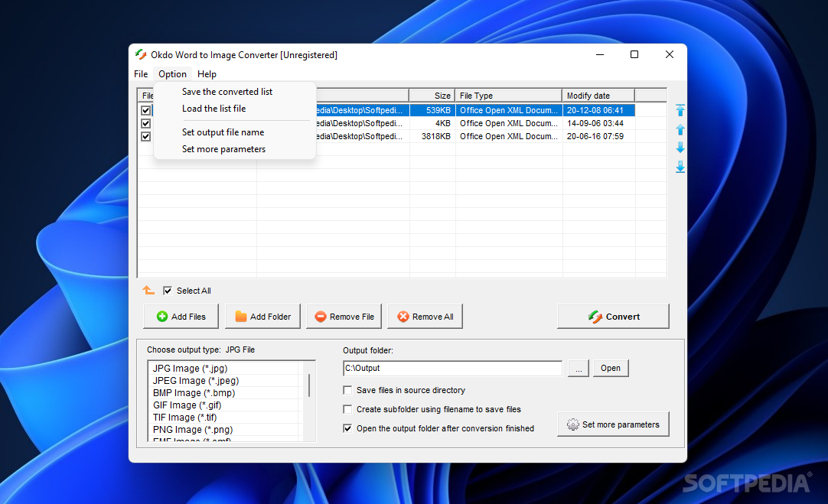Minimize the Okdo converter window

(600, 54)
